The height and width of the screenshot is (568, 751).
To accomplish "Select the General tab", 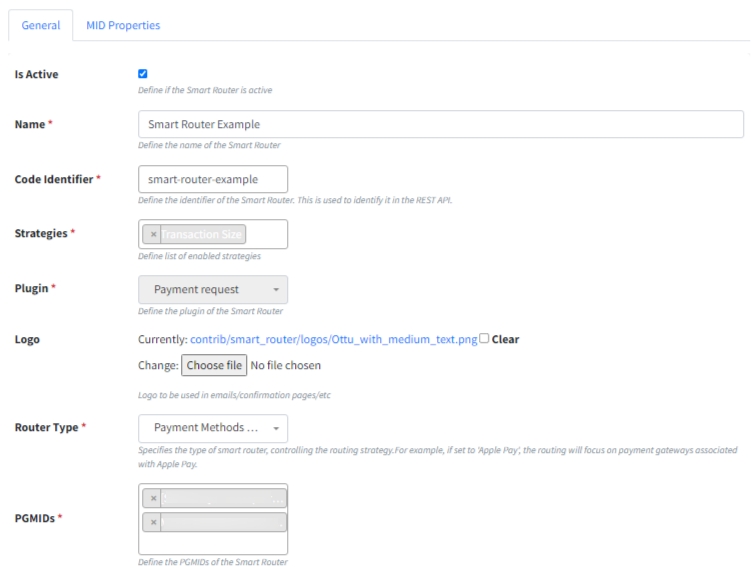I will point(40,25).
